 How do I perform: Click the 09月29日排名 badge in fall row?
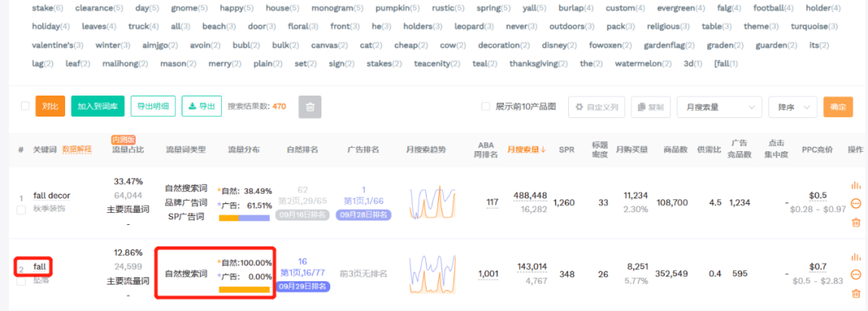coord(302,287)
